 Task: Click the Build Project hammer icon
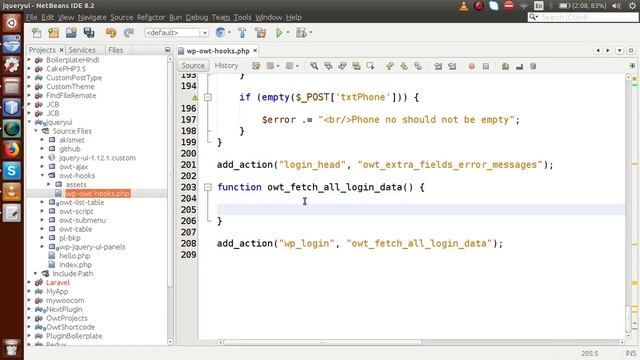coord(242,33)
